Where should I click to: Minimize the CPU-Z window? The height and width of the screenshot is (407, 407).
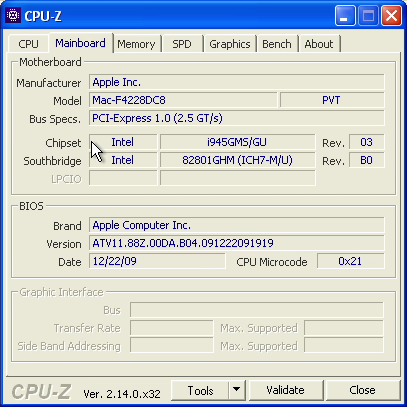[x=345, y=16]
